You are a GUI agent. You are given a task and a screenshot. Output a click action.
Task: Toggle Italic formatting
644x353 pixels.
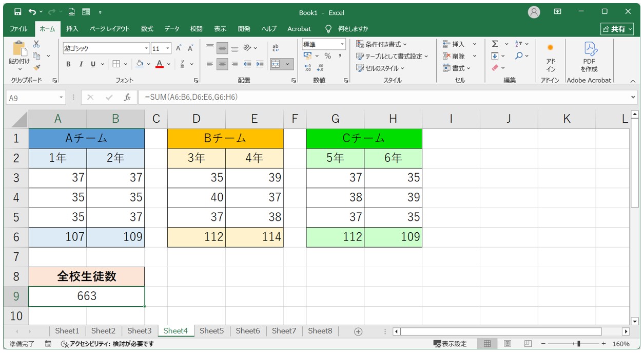pos(81,64)
